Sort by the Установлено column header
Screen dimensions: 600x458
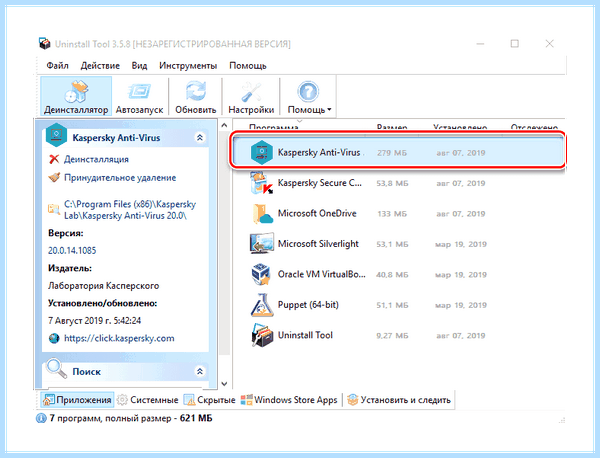[x=460, y=127]
